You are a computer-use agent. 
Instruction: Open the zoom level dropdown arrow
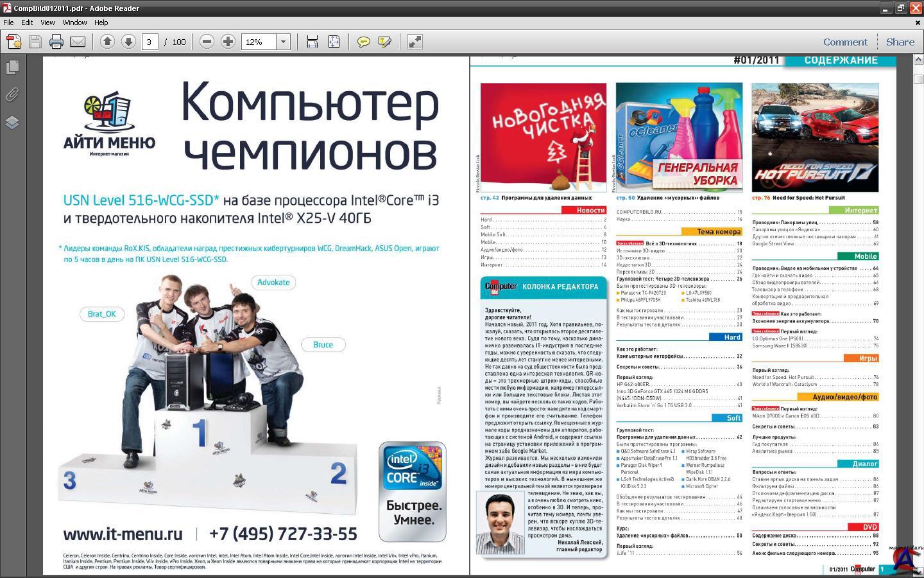pyautogui.click(x=283, y=42)
